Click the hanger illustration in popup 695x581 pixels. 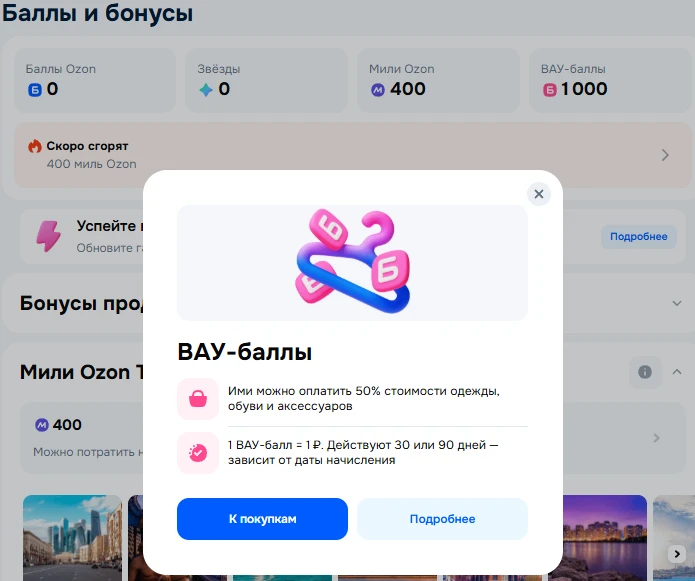tap(352, 261)
